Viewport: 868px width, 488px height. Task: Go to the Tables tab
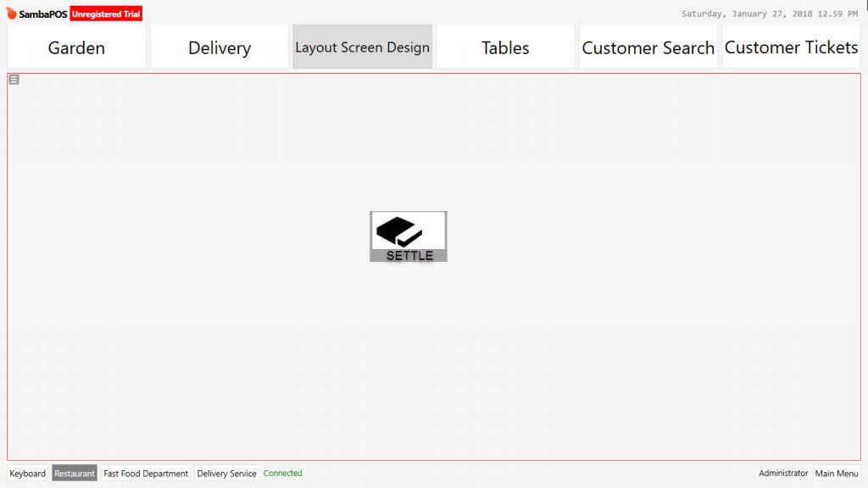(505, 47)
